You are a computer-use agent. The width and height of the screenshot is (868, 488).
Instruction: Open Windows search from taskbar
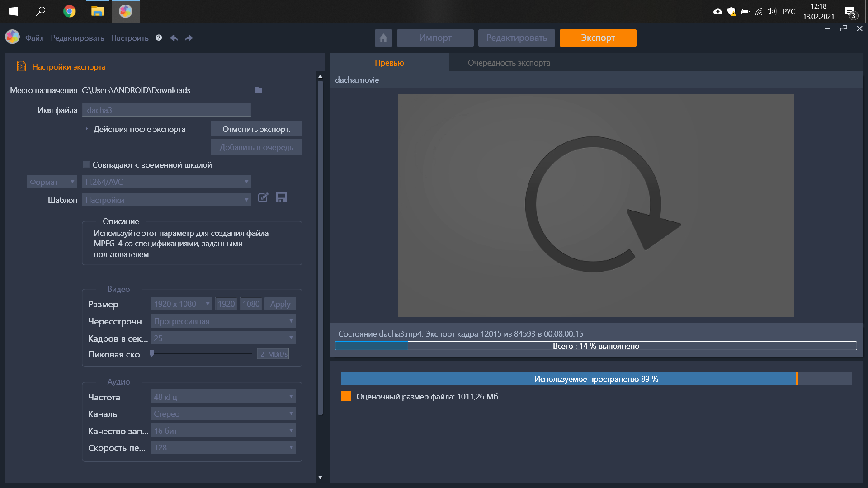tap(41, 11)
